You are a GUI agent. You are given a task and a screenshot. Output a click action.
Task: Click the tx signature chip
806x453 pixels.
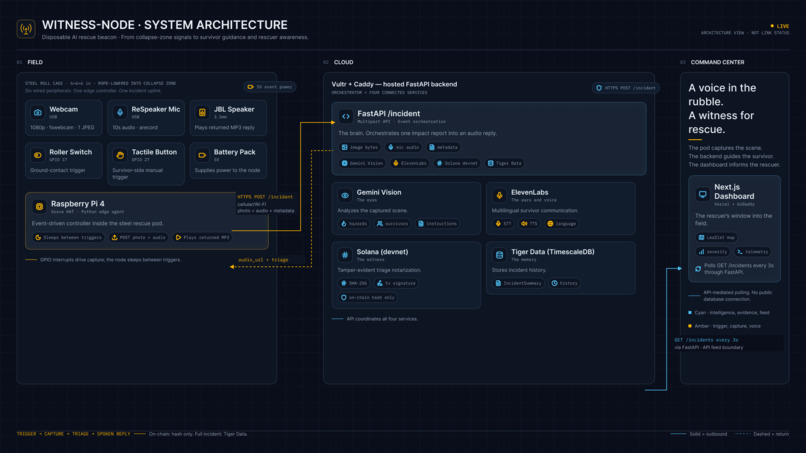tap(396, 283)
